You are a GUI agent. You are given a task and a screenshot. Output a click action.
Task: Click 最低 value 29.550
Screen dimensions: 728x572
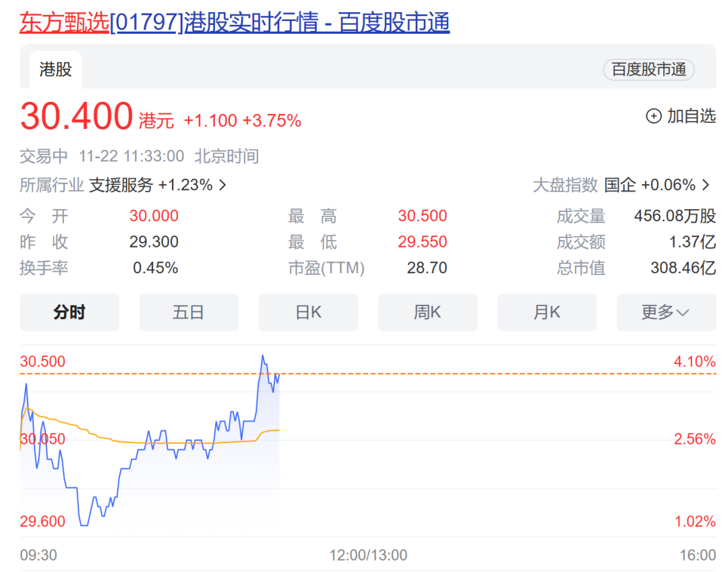tap(423, 242)
